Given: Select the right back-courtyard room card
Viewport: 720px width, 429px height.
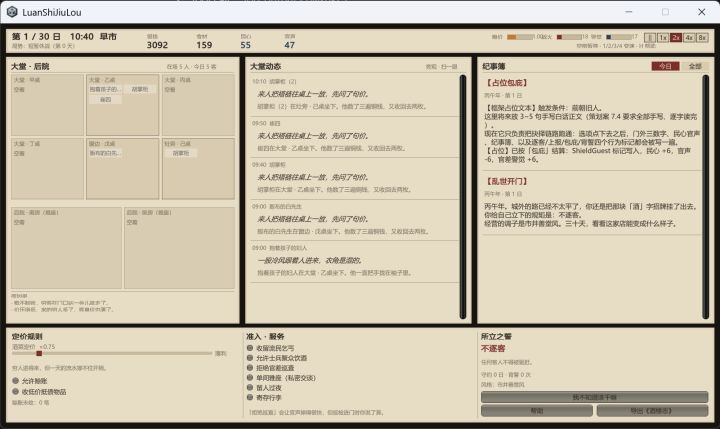Looking at the screenshot, I should pyautogui.click(x=179, y=248).
